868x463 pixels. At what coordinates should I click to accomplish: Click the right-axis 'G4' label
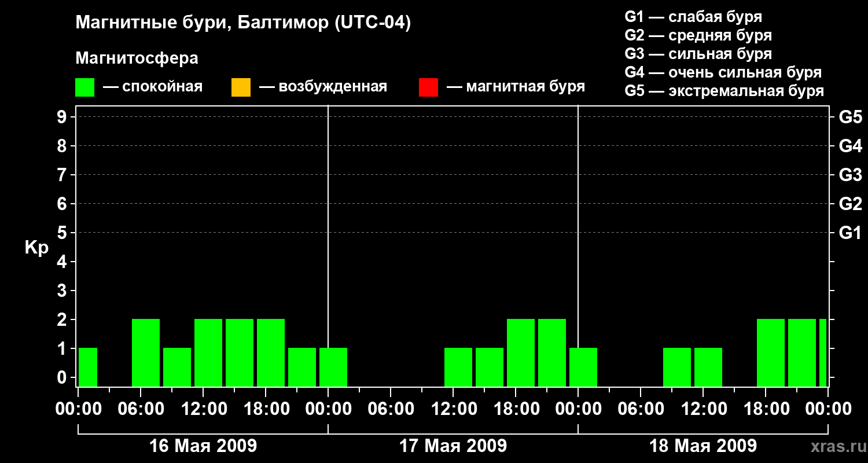tap(851, 146)
